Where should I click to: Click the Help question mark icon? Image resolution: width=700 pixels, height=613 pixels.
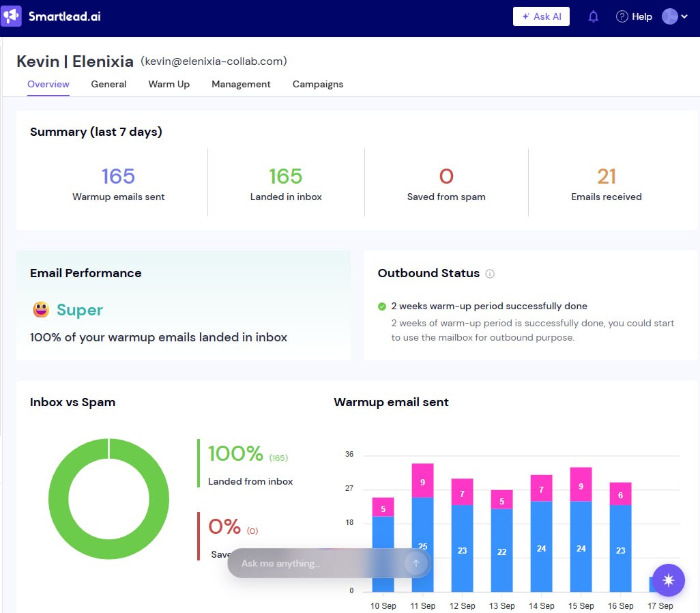[x=622, y=16]
